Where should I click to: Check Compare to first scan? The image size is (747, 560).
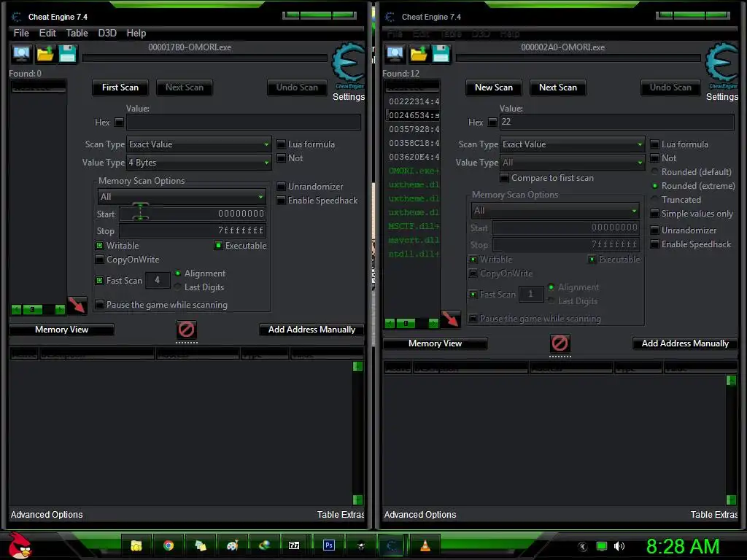505,178
